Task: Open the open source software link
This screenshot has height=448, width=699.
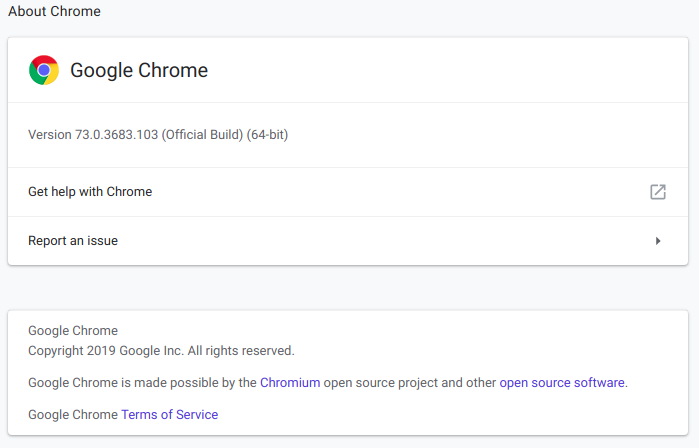Action: tap(562, 383)
